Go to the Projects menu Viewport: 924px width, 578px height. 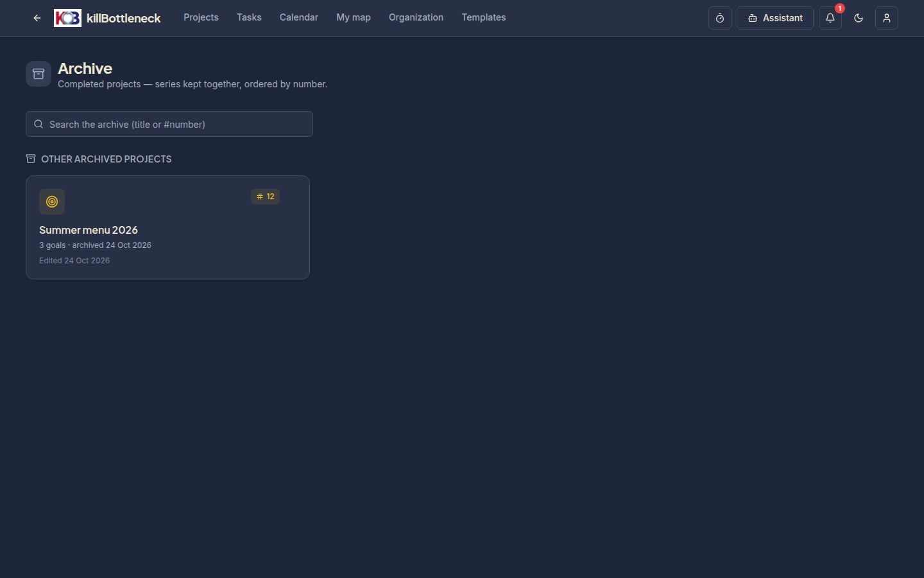[x=201, y=17]
